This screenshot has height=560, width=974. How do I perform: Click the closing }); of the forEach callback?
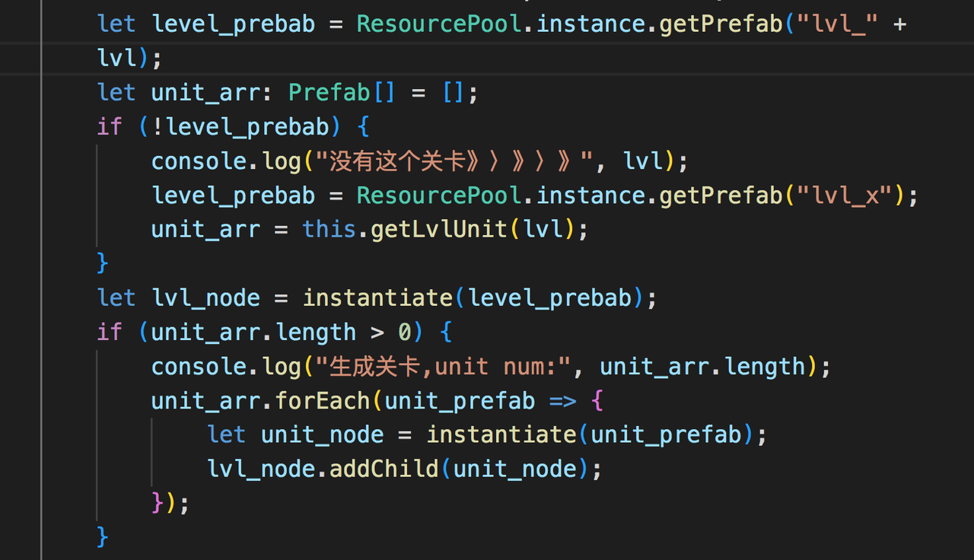pyautogui.click(x=170, y=504)
